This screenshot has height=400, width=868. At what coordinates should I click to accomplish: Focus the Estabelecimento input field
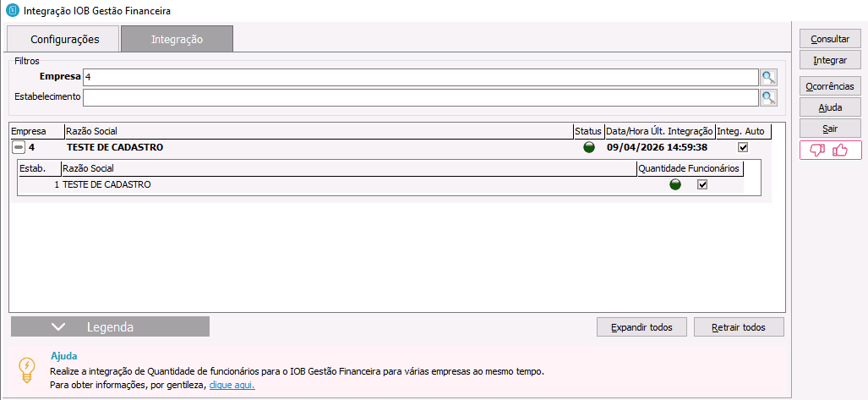(x=420, y=97)
